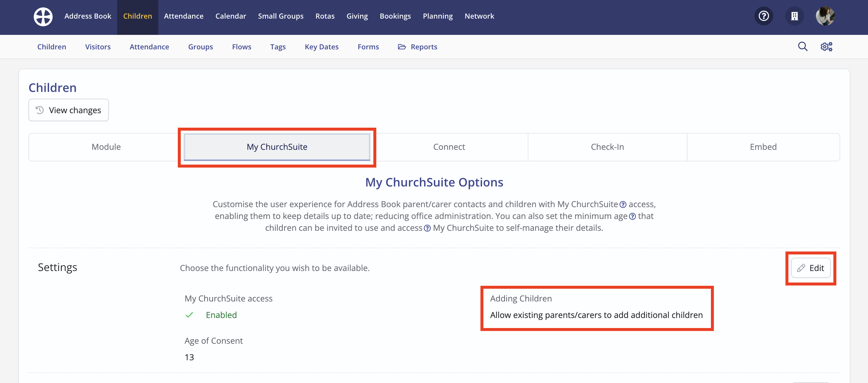
Task: Click the help icon after 'use and access'
Action: 427,228
